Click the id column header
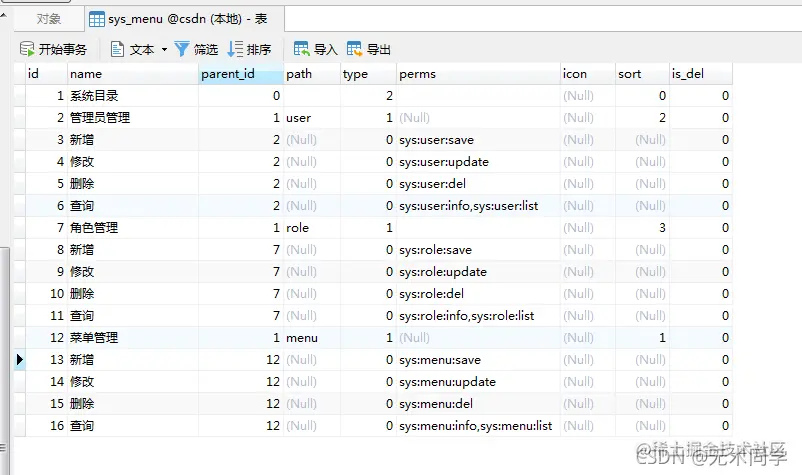Screen dimensions: 802x475 [x=47, y=74]
